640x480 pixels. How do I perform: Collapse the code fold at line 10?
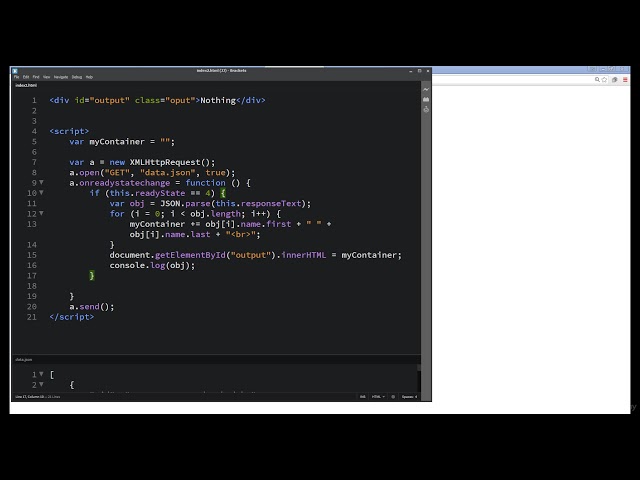click(x=41, y=193)
